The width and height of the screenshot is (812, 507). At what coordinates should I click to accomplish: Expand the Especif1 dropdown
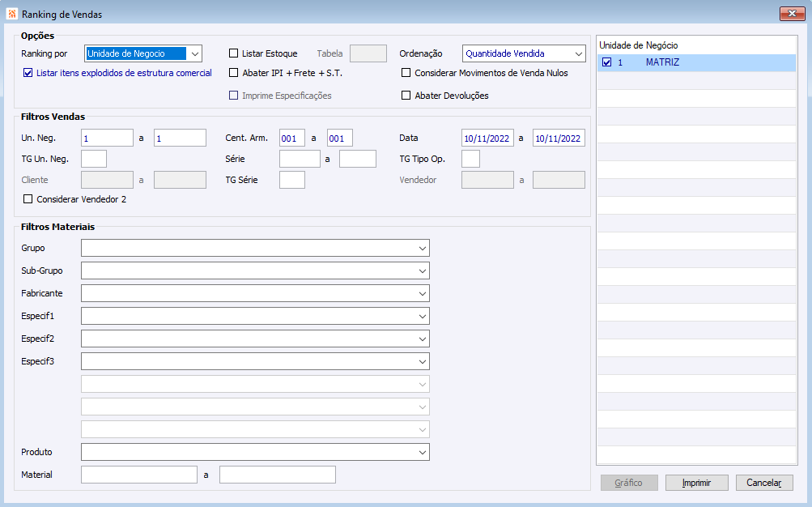point(423,317)
